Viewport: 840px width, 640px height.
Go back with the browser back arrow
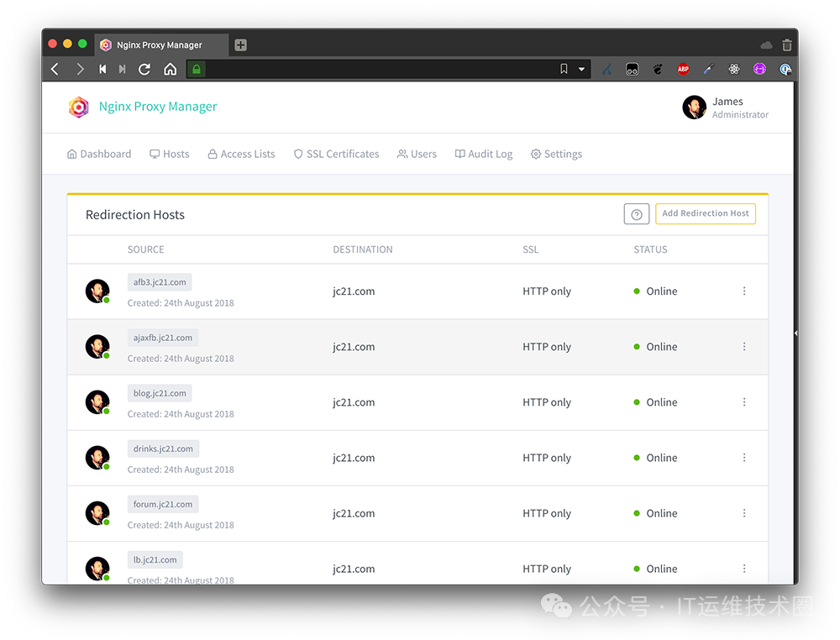point(55,69)
